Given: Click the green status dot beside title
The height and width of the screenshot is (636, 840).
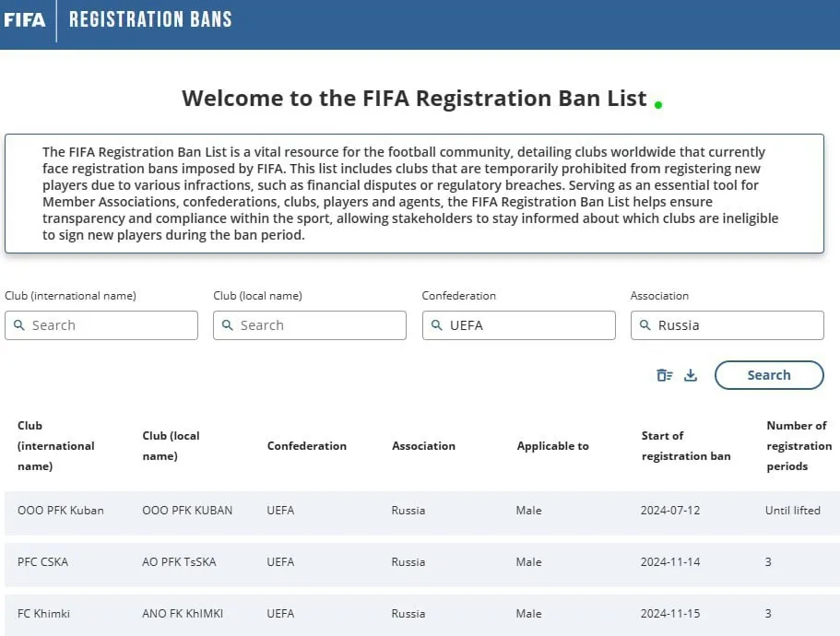Looking at the screenshot, I should coord(658,105).
